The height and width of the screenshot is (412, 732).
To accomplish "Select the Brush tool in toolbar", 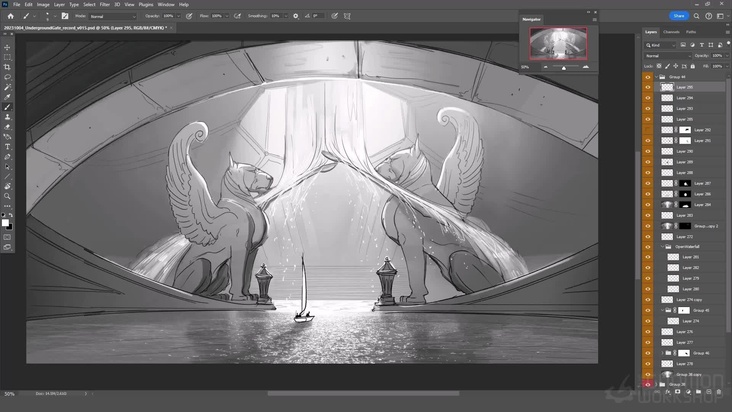I will [x=7, y=107].
